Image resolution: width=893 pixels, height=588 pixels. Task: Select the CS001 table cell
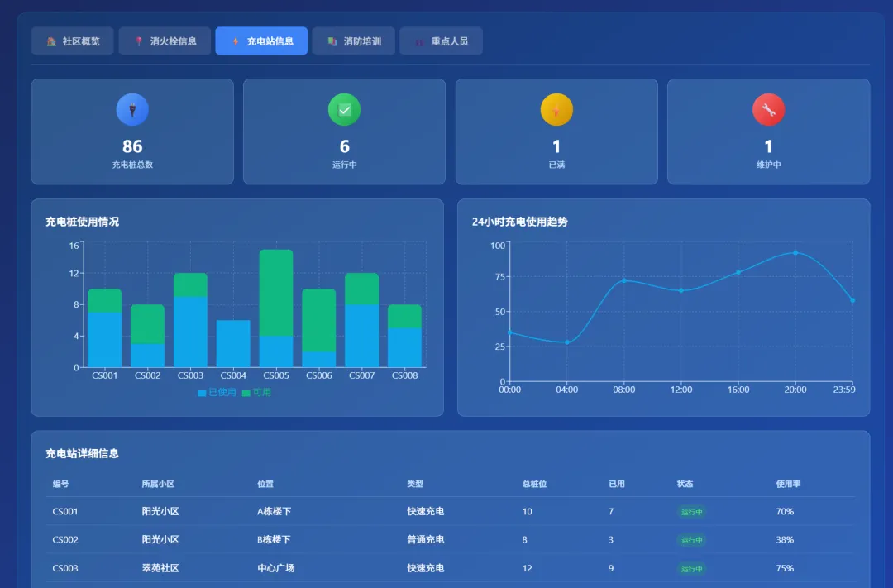pyautogui.click(x=65, y=512)
